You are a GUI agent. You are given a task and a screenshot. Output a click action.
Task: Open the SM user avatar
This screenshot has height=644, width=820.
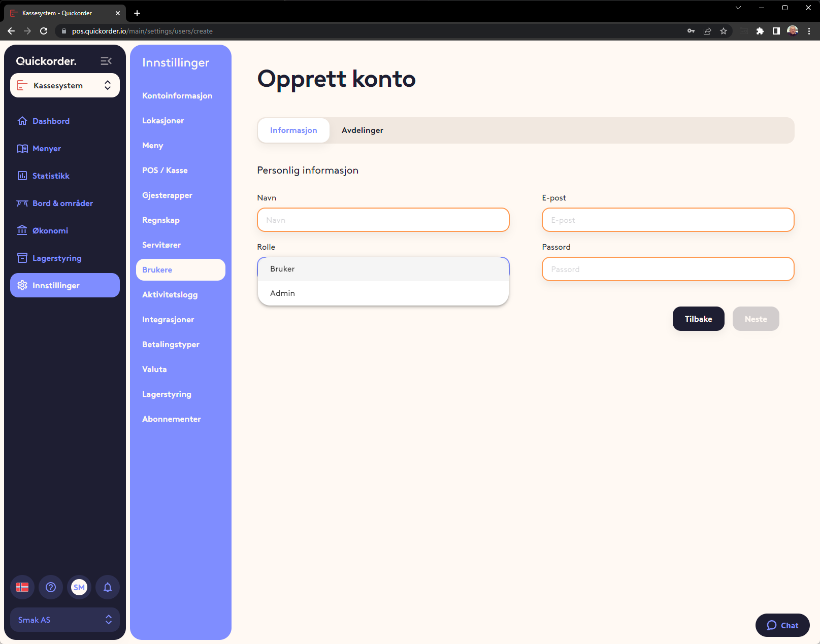coord(79,587)
